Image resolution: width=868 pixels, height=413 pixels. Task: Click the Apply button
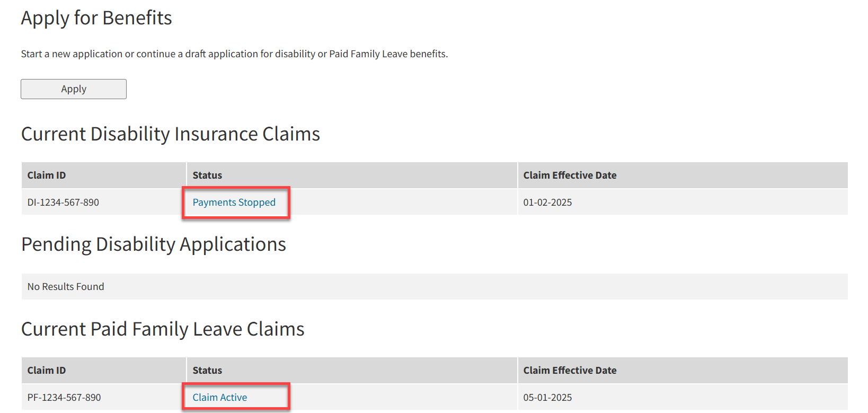(74, 89)
